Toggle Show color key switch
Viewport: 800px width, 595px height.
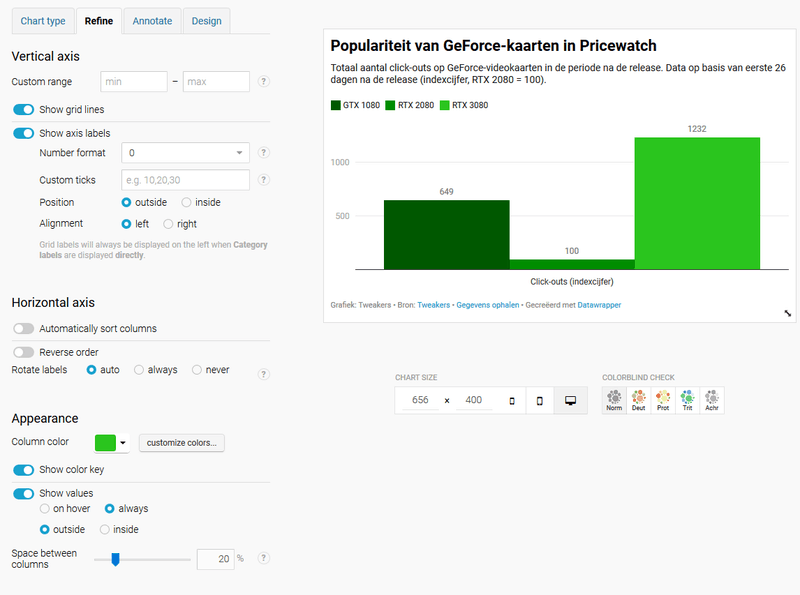[23, 469]
